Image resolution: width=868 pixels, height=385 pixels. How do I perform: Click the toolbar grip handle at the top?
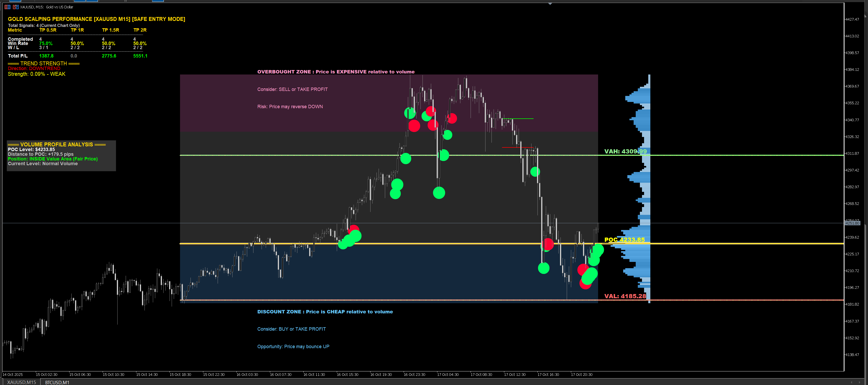(x=125, y=1)
